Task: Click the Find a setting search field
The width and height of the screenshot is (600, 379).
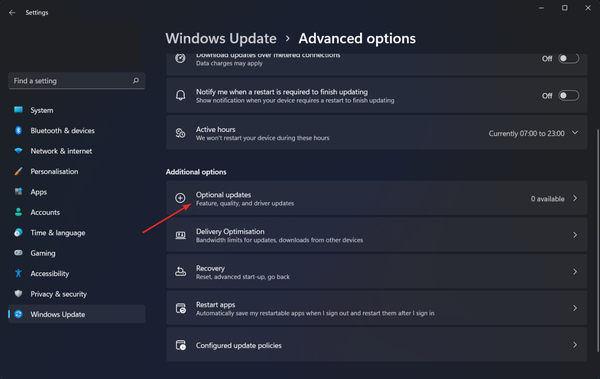Action: (77, 80)
